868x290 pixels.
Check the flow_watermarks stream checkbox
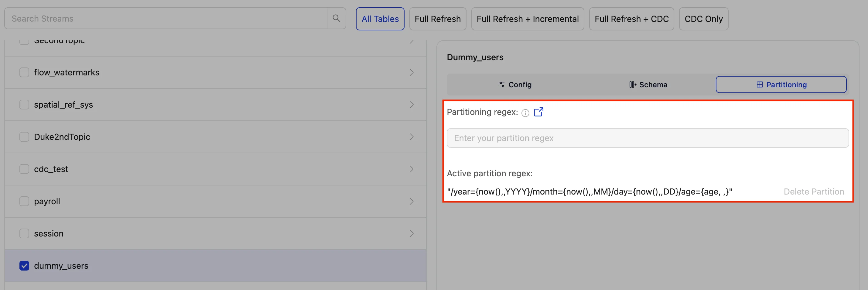(24, 72)
